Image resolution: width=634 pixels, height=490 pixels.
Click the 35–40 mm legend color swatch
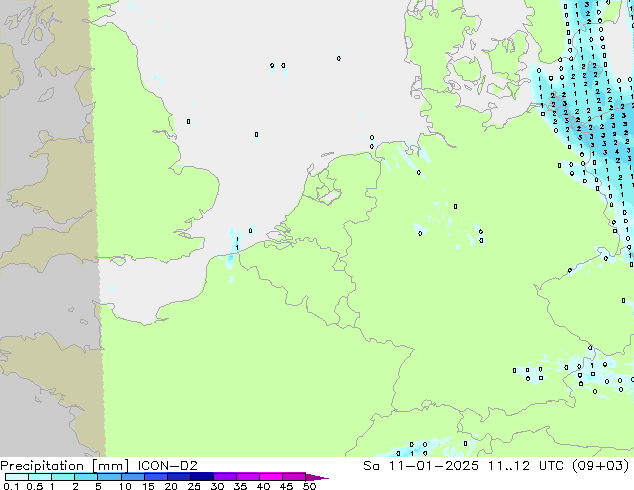[x=247, y=477]
